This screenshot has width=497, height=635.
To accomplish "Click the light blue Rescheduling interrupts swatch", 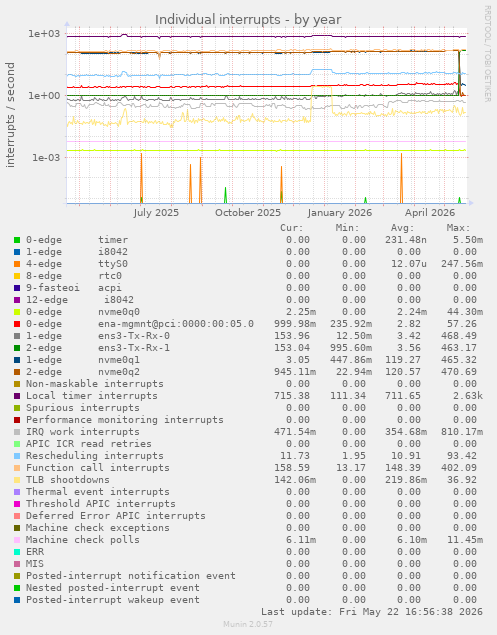I will (x=17, y=456).
